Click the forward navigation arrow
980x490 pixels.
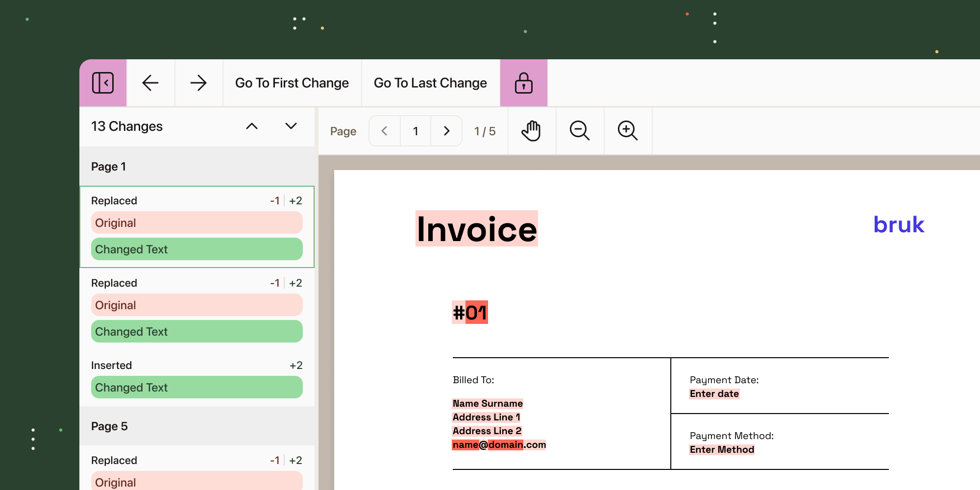pyautogui.click(x=198, y=83)
